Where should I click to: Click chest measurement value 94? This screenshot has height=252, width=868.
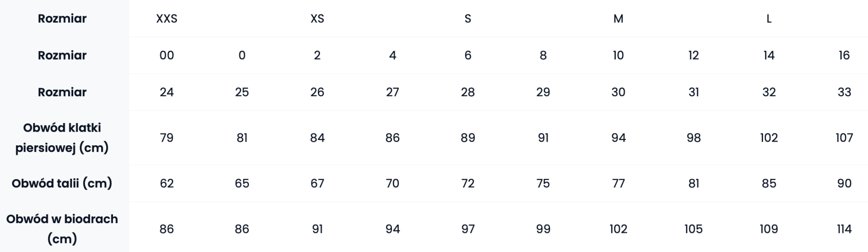click(618, 138)
